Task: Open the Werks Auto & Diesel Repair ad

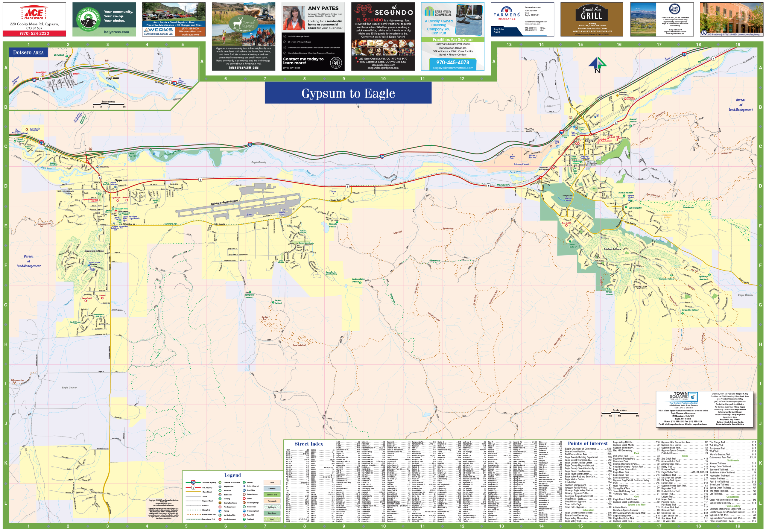Action: [174, 19]
